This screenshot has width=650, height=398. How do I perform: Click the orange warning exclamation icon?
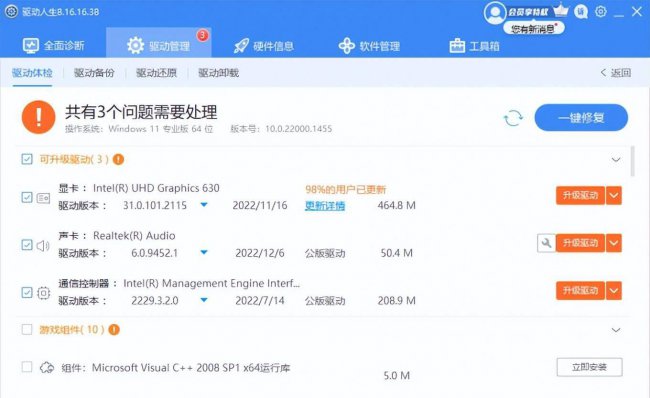(x=39, y=117)
